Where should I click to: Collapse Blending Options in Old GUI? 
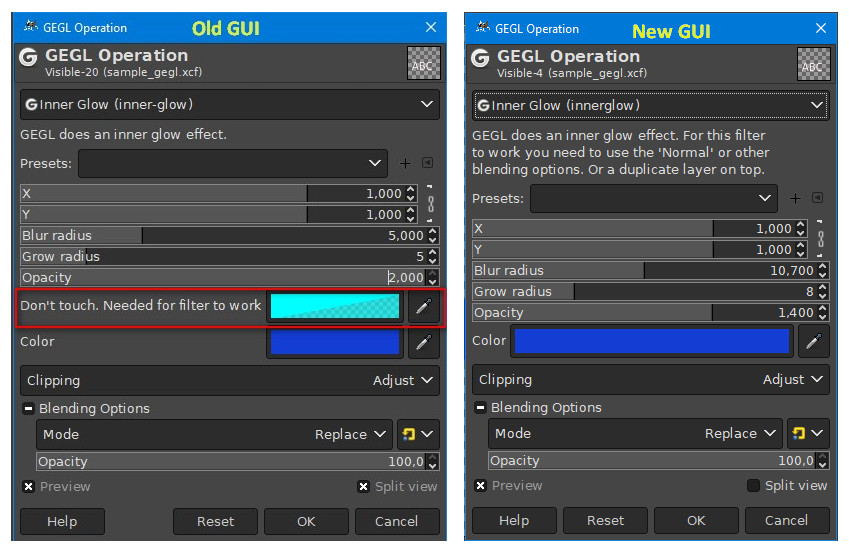coord(28,408)
